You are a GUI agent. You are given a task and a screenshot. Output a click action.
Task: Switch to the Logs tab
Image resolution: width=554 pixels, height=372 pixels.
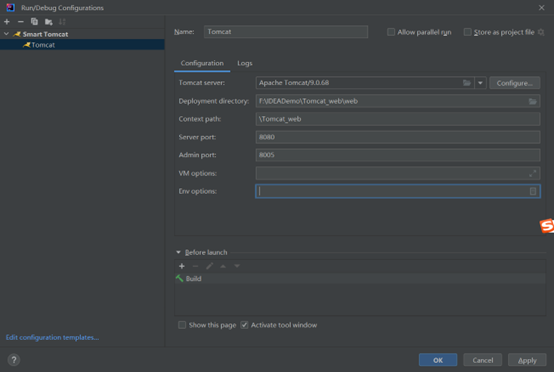[x=244, y=63]
